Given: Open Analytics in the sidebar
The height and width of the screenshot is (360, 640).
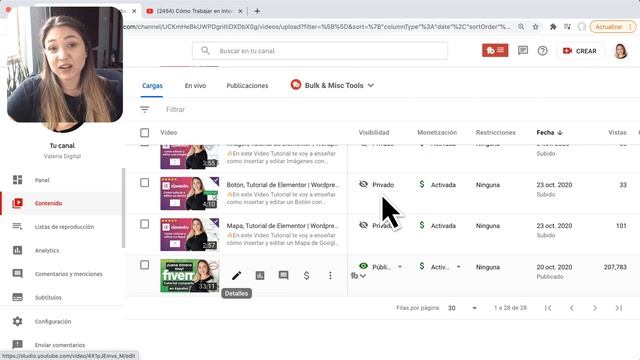Looking at the screenshot, I should (x=61, y=251).
